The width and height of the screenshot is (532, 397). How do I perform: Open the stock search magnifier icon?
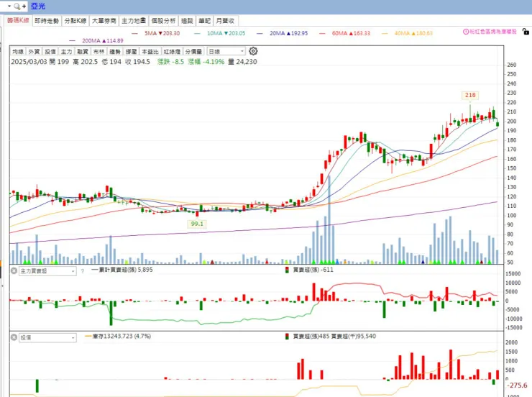click(x=17, y=6)
